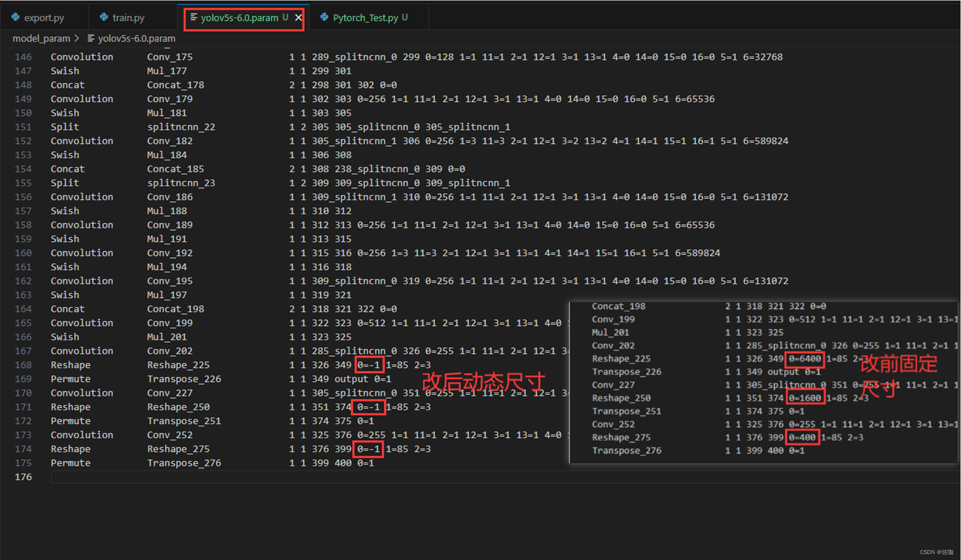The height and width of the screenshot is (560, 961).
Task: Select Reshape_225 layer row
Action: [x=267, y=365]
